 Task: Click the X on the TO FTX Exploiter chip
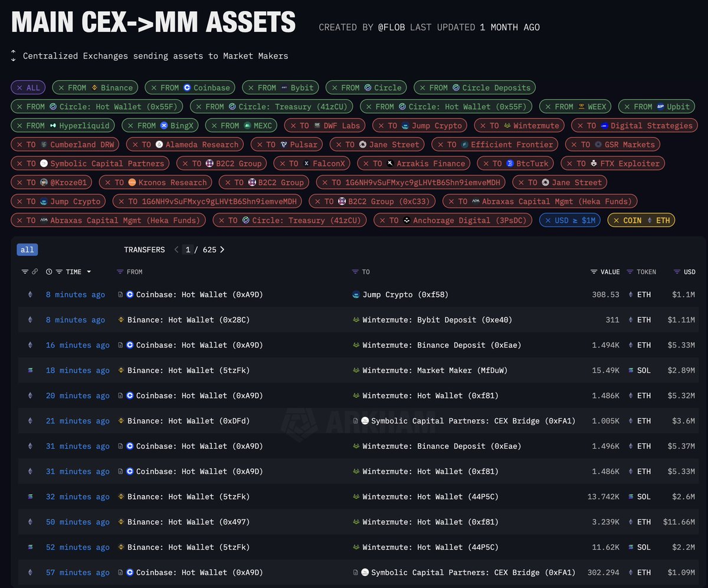(x=569, y=163)
